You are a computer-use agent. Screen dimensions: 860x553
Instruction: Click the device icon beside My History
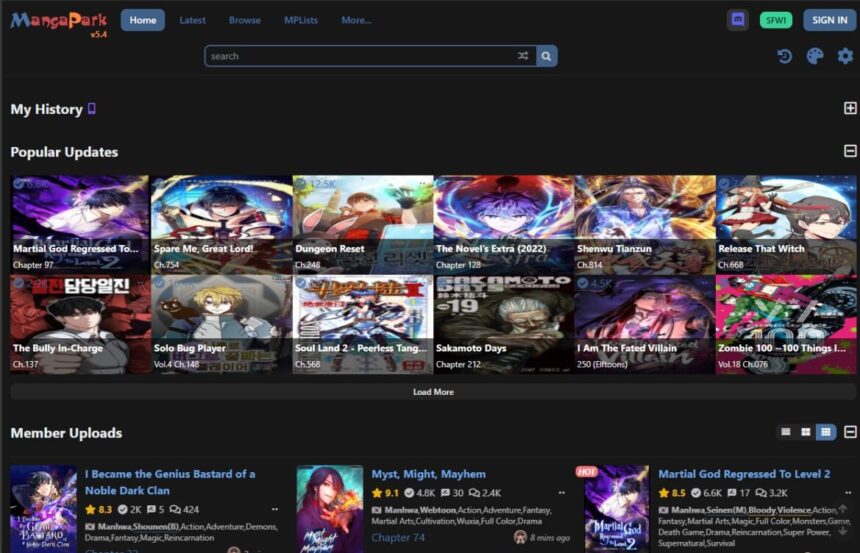pos(92,109)
